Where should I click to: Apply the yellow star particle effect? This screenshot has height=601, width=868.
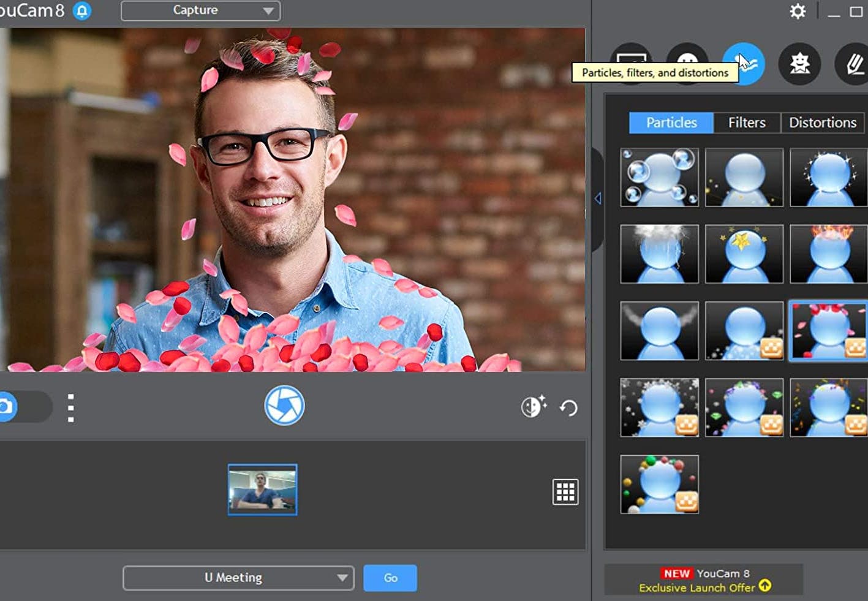pos(744,254)
